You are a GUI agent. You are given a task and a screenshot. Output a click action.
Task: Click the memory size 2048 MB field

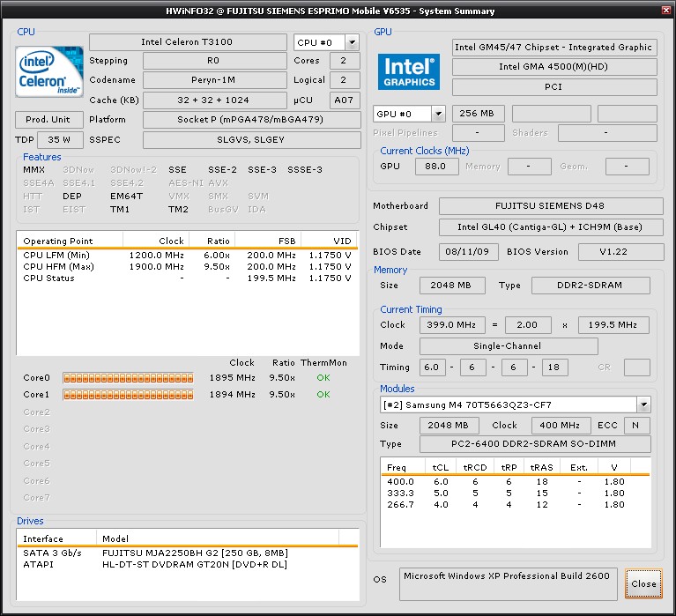coord(452,286)
